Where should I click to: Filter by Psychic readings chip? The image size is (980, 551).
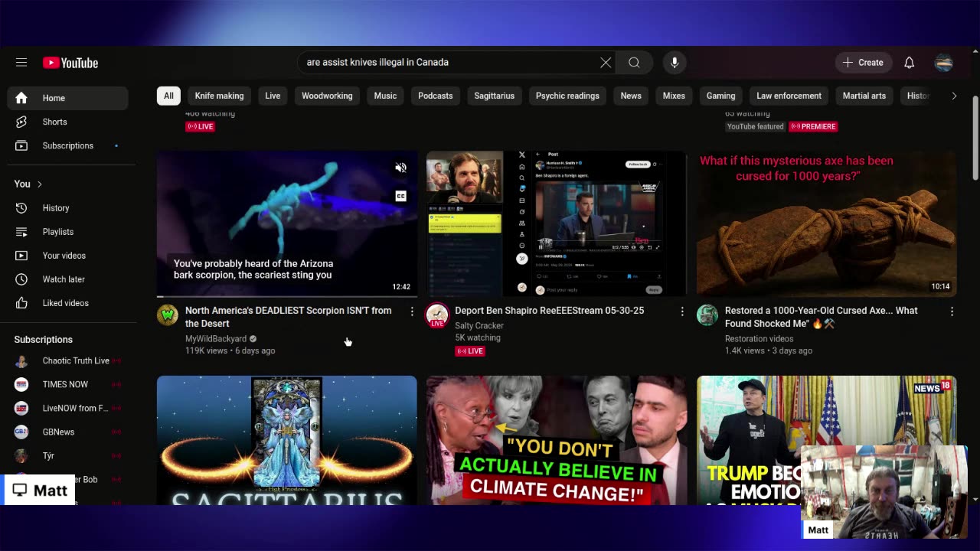(x=567, y=96)
